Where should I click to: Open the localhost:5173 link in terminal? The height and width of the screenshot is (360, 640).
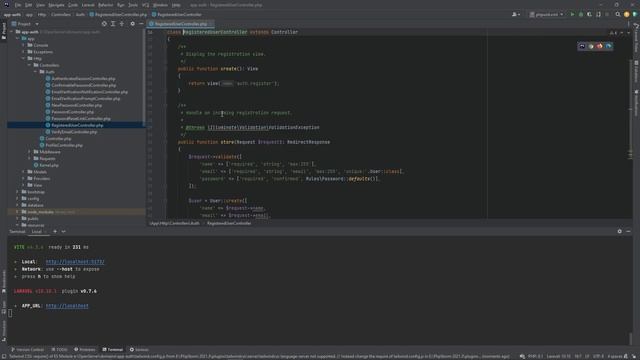tap(75, 262)
